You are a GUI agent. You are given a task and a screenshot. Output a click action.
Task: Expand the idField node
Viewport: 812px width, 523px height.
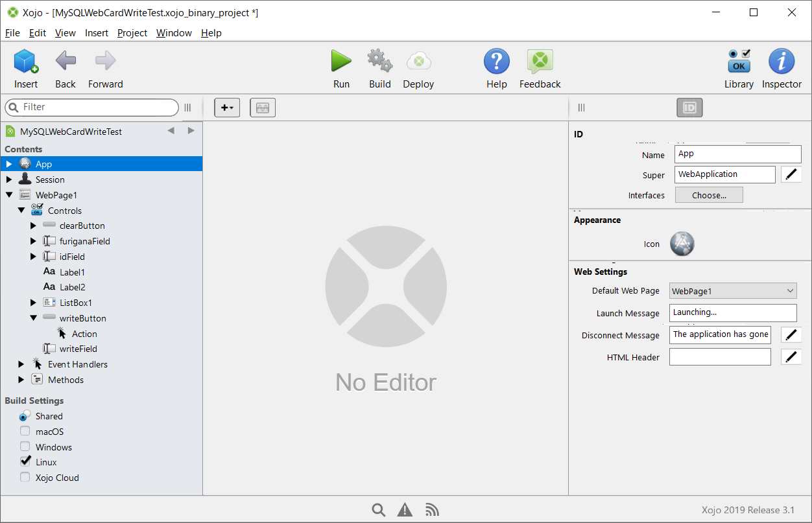(x=34, y=257)
